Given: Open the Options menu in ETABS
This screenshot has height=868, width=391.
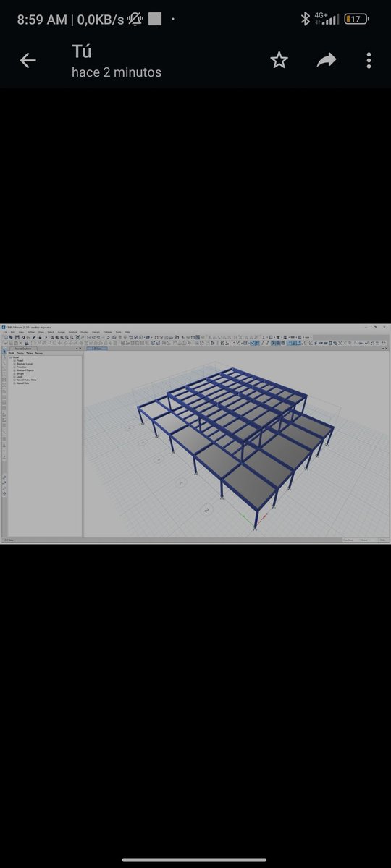Looking at the screenshot, I should (x=108, y=332).
